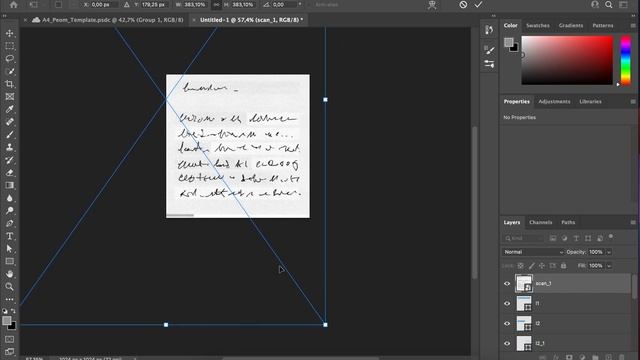The image size is (640, 360).
Task: Toggle lock transparent pixels
Action: pos(520,266)
